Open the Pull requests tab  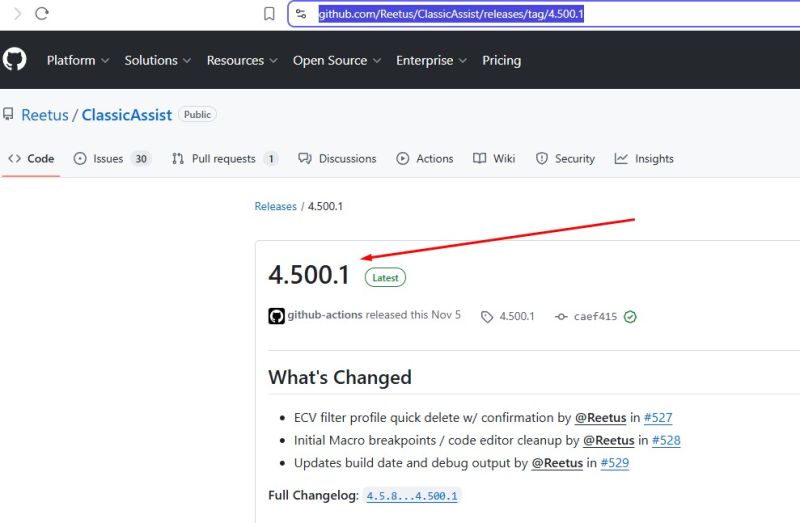tap(223, 159)
